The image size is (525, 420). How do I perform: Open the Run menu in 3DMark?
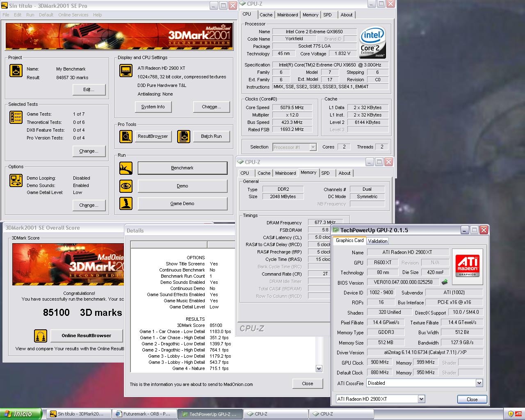tap(30, 15)
